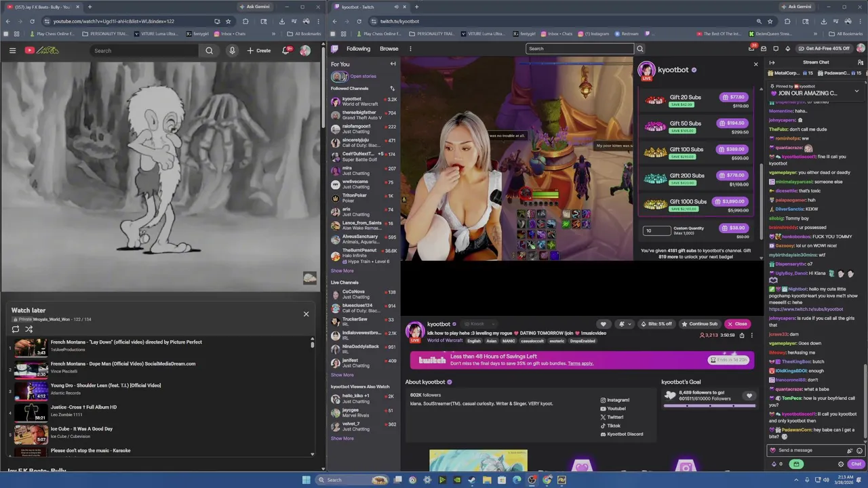The width and height of the screenshot is (868, 488).
Task: Show more viewers-also-watch channels
Action: (342, 439)
